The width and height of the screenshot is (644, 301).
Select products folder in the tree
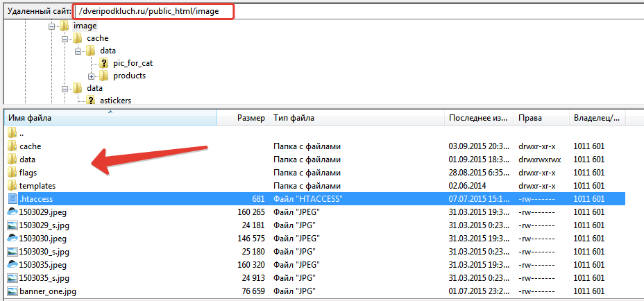[129, 76]
